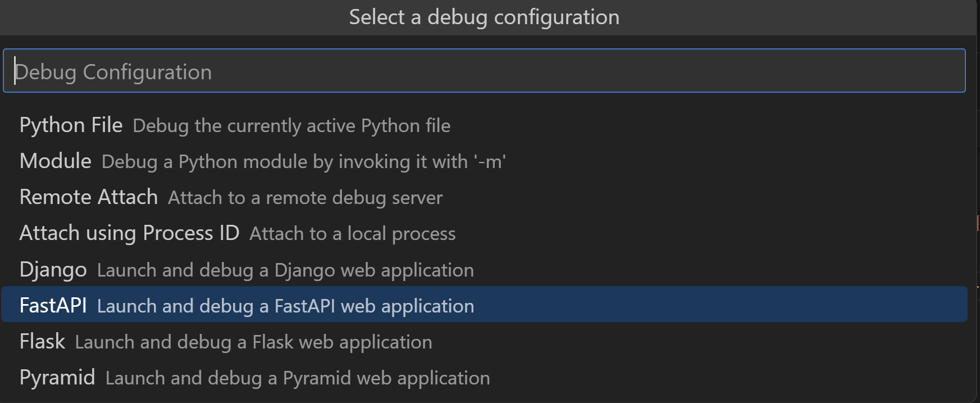Click 'Launch and debug a Flask web application'
This screenshot has width=980, height=403.
253,342
